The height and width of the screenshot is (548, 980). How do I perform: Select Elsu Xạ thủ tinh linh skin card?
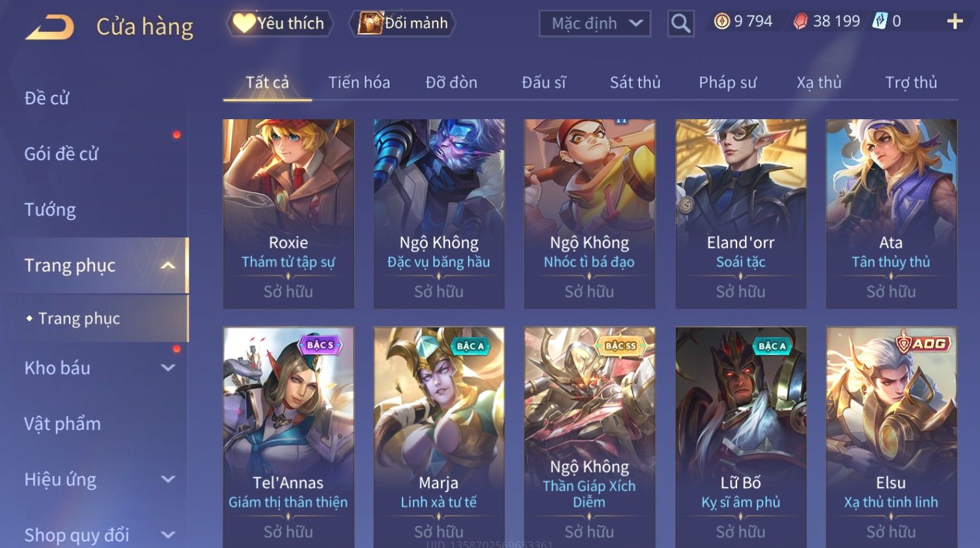pyautogui.click(x=891, y=437)
